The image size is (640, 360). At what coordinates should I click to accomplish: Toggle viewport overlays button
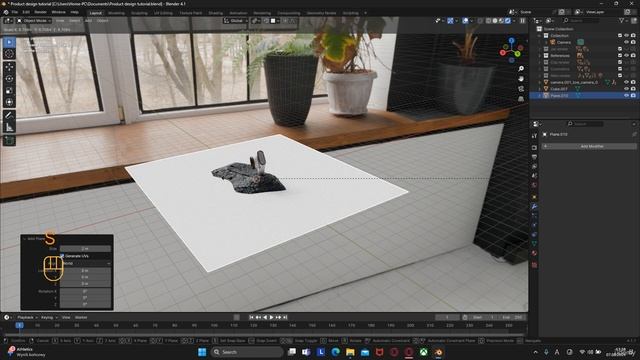pos(465,20)
